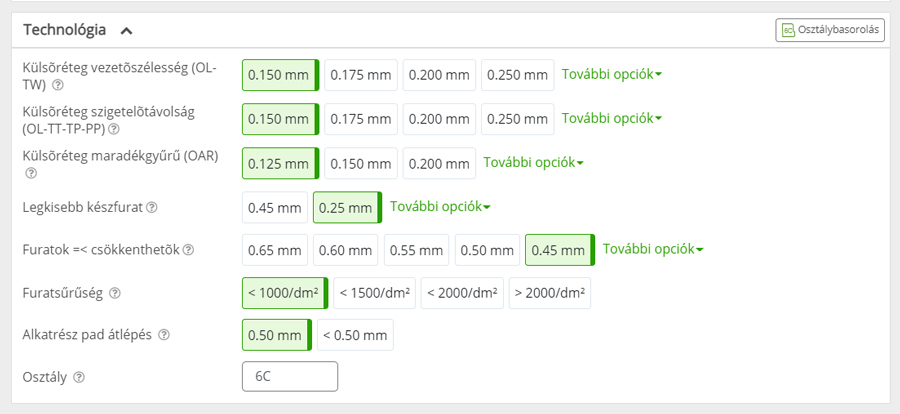Click help icon beside Furatok =< csökkenthetők

pyautogui.click(x=188, y=250)
